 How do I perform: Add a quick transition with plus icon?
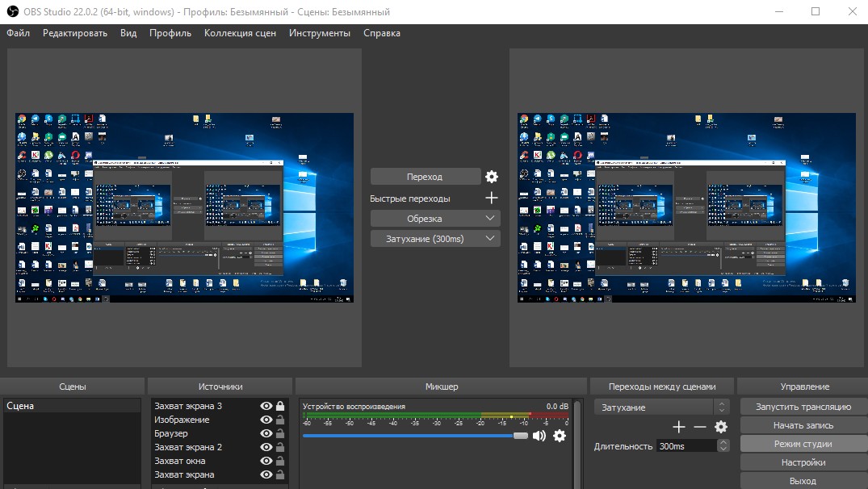[492, 198]
